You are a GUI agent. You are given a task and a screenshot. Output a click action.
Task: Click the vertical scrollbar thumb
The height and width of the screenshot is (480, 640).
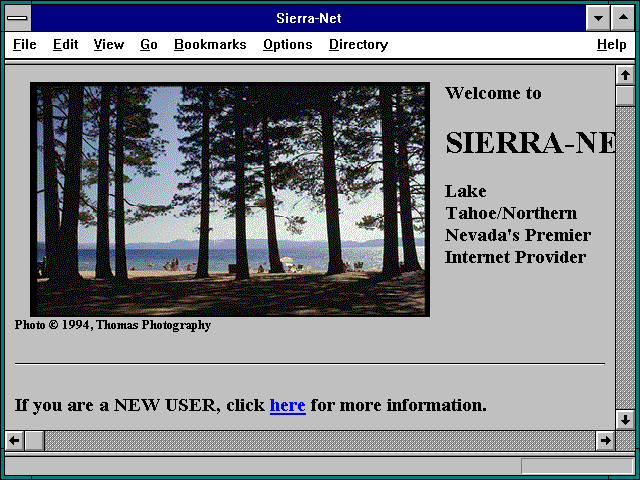[625, 96]
